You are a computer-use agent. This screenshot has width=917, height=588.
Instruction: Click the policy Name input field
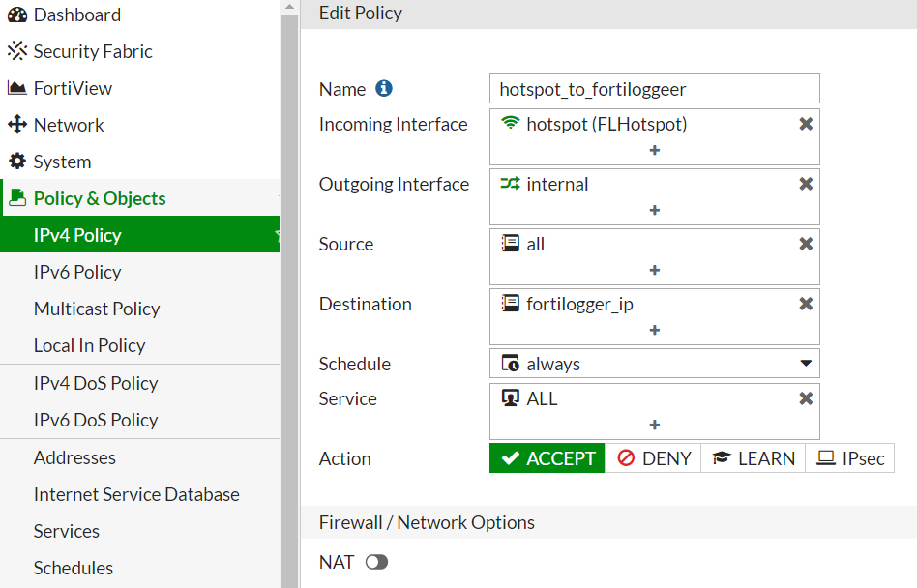click(x=655, y=89)
